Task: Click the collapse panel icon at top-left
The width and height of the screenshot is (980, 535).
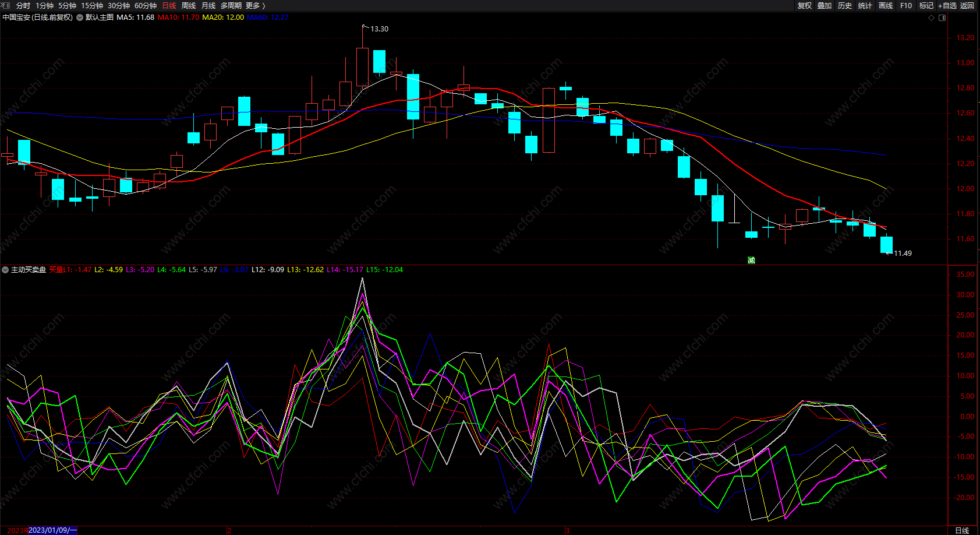Action: pyautogui.click(x=6, y=5)
